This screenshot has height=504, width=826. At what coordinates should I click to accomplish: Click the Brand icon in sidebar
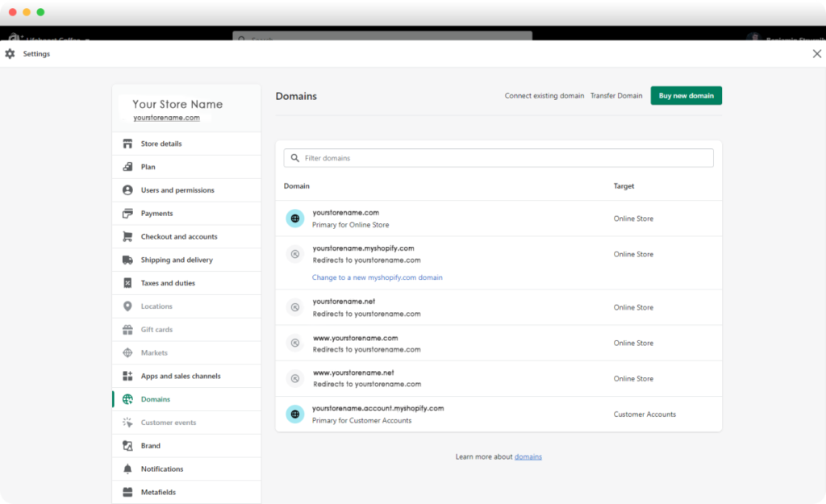click(x=127, y=446)
